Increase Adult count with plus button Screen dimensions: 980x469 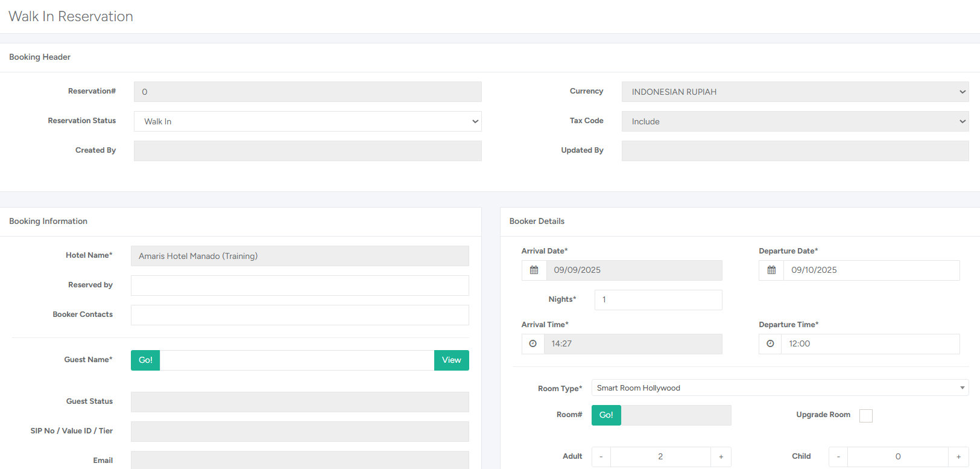click(x=721, y=457)
